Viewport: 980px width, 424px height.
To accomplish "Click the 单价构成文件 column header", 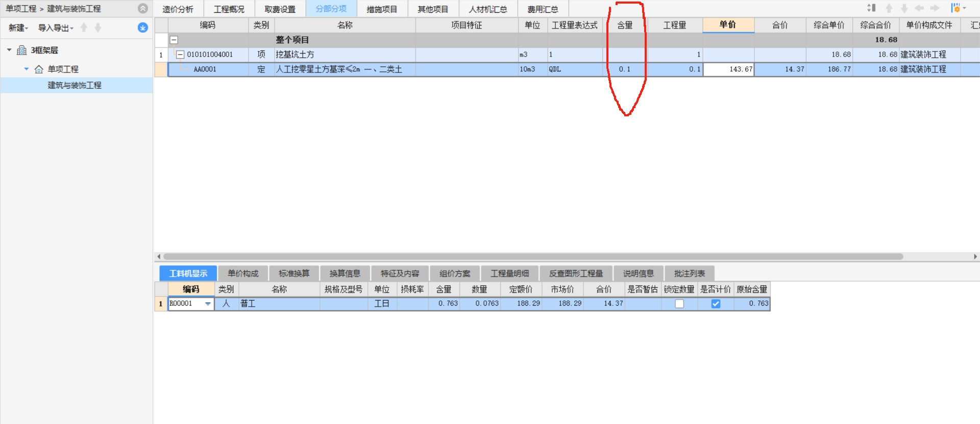I will click(929, 25).
